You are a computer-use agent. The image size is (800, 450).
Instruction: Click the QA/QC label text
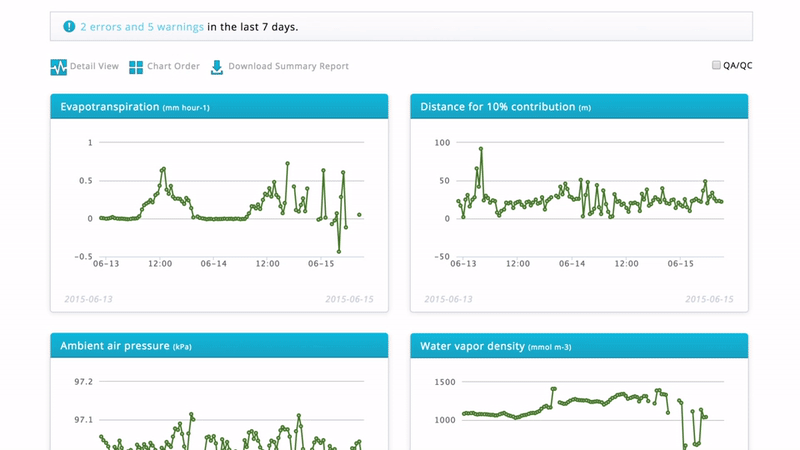737,66
